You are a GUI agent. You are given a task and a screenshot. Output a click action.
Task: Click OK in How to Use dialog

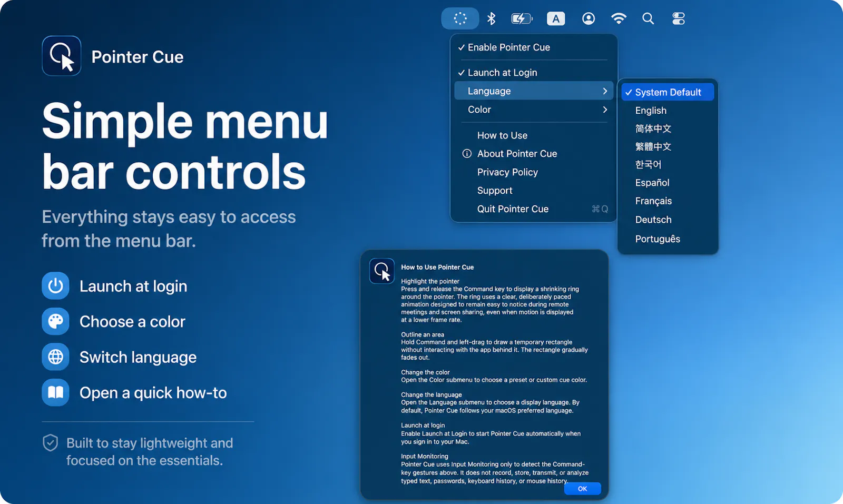[x=582, y=489]
